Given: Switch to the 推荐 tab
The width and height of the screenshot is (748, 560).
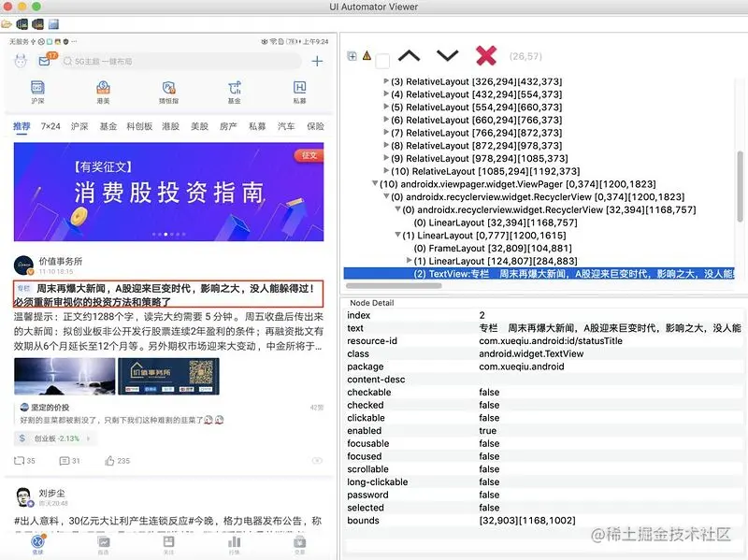Looking at the screenshot, I should pyautogui.click(x=22, y=126).
